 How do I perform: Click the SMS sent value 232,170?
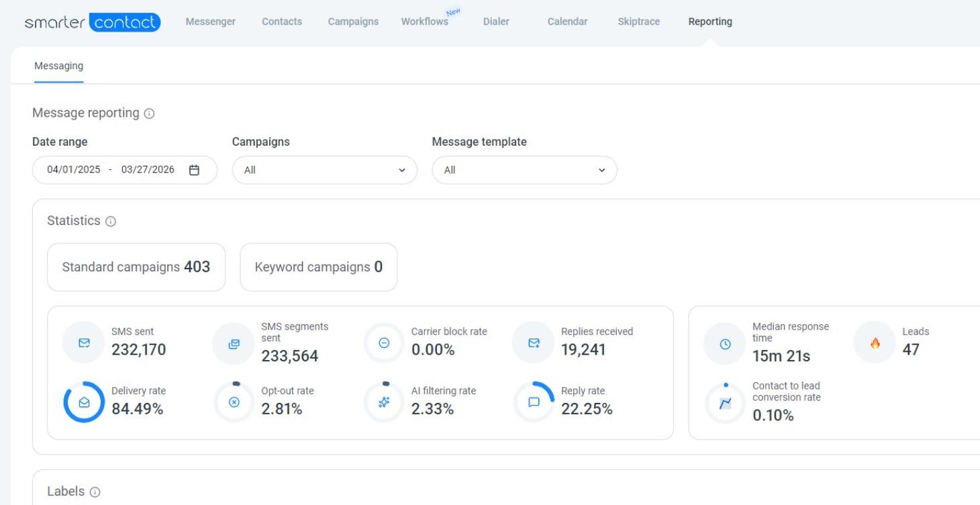pos(139,350)
